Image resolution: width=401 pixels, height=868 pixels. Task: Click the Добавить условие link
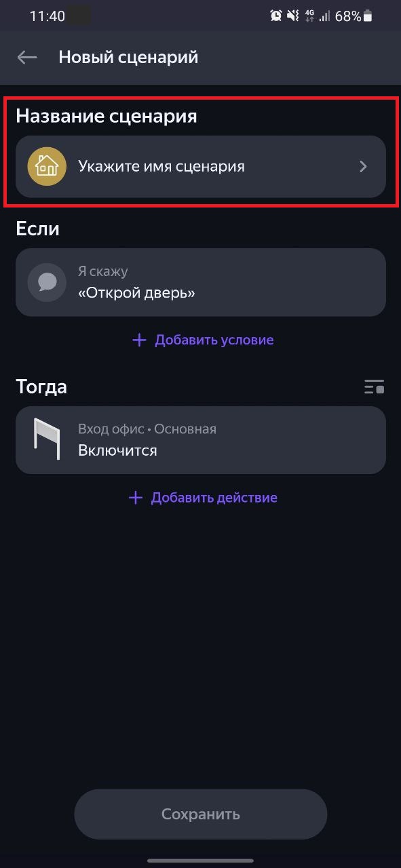point(214,340)
